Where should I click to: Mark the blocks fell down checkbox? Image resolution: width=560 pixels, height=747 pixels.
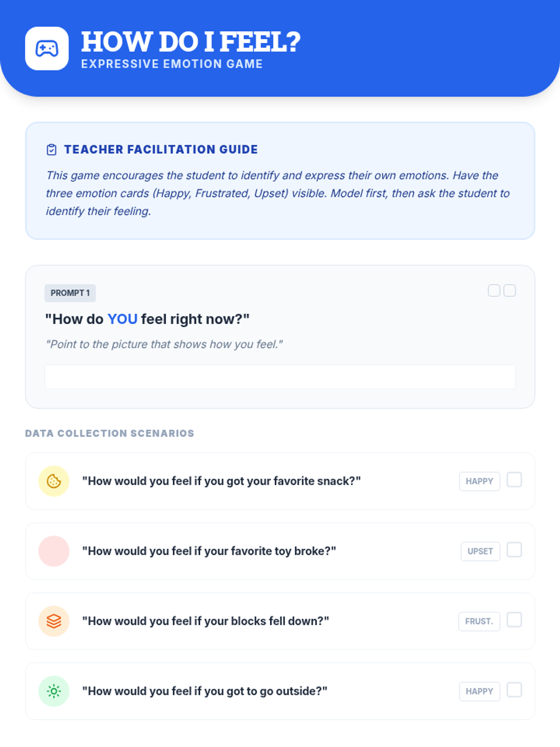coord(514,620)
